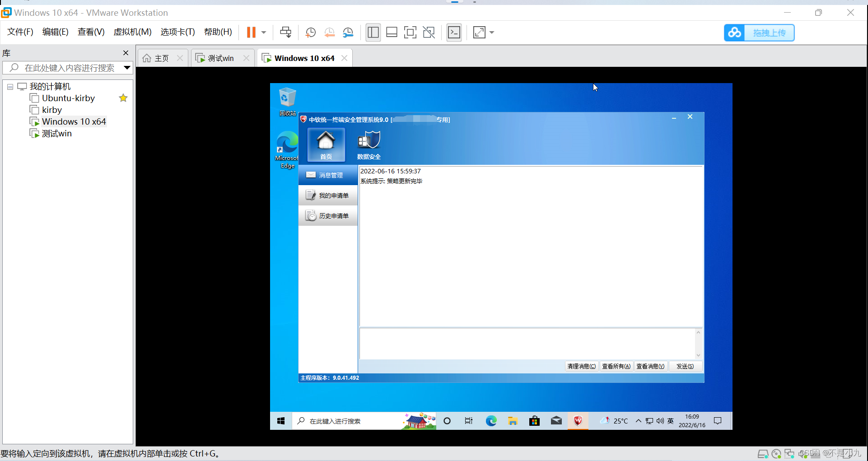Click the red shield security app taskbar icon
868x461 pixels.
tap(578, 421)
